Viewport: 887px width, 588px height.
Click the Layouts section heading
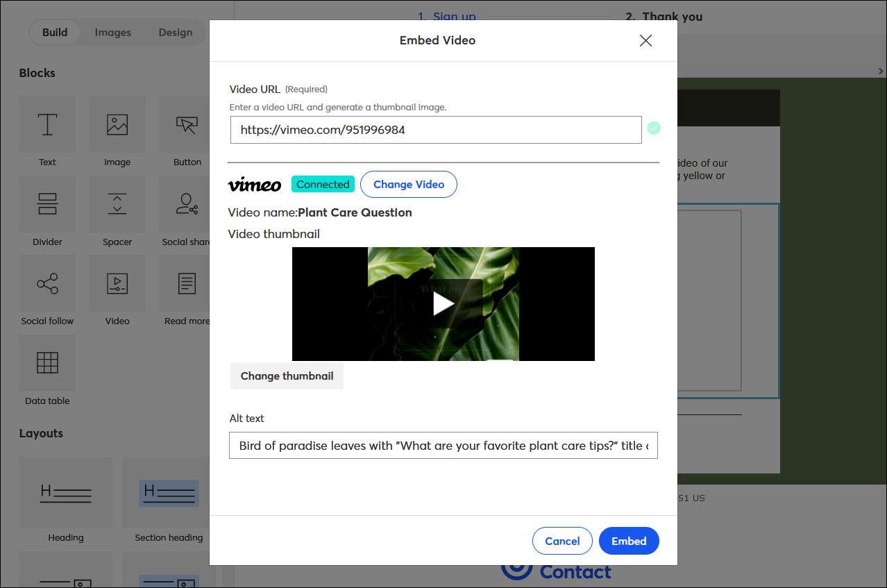click(41, 433)
